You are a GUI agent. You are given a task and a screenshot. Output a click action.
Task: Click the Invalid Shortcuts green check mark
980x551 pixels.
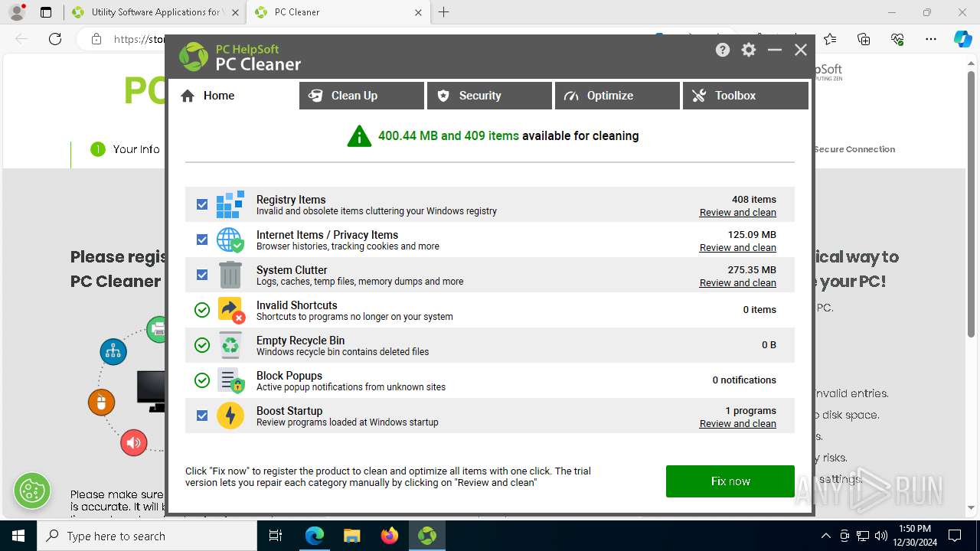point(202,310)
